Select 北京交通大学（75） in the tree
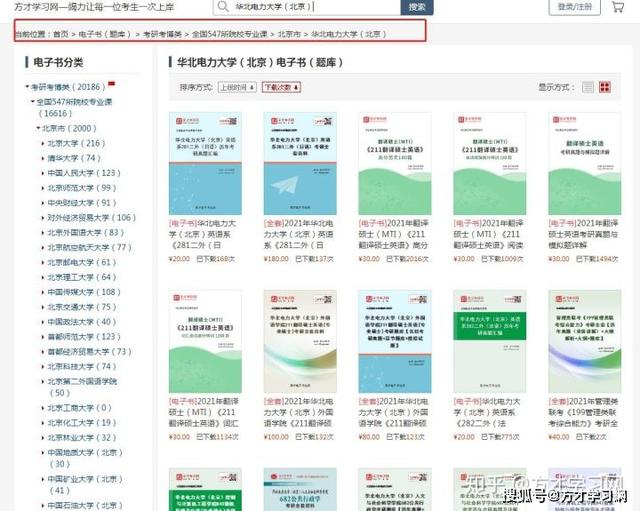640x511 pixels. 82,307
